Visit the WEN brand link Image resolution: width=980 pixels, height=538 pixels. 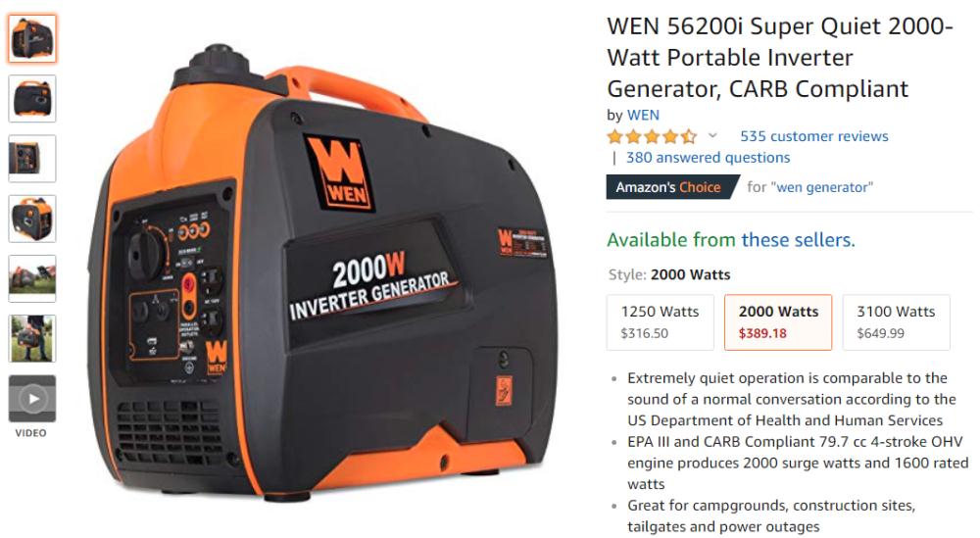[643, 115]
